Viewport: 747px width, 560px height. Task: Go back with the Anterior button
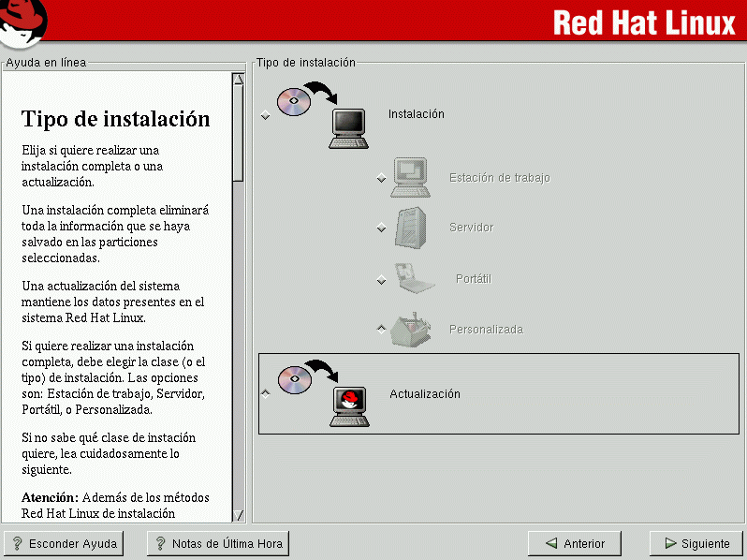coord(575,543)
